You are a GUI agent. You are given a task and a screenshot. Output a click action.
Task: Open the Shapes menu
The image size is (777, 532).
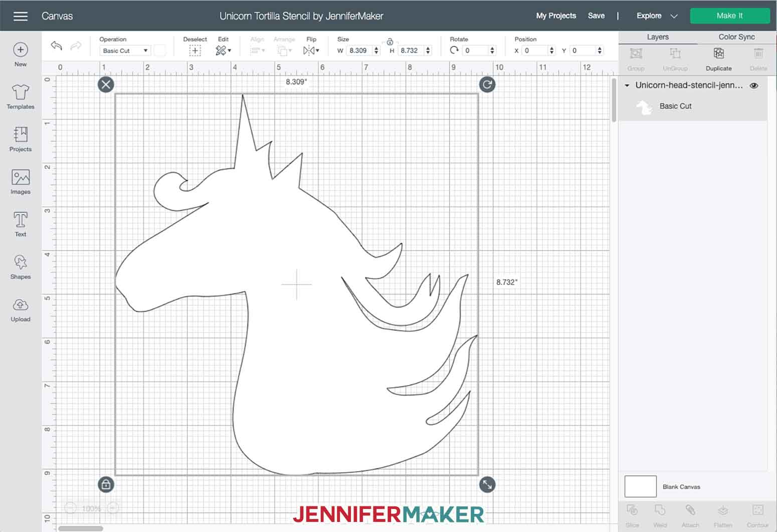[x=21, y=267]
